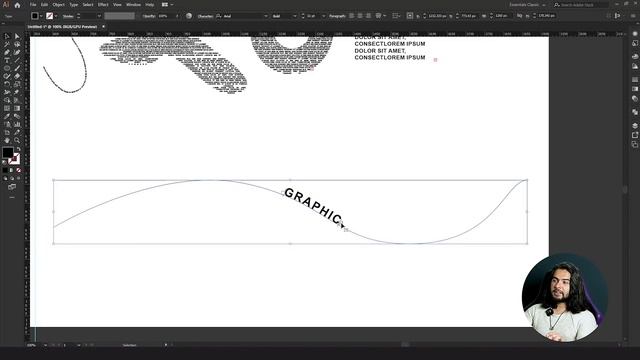Select the Hand tool
The image size is (640, 360).
point(7,140)
